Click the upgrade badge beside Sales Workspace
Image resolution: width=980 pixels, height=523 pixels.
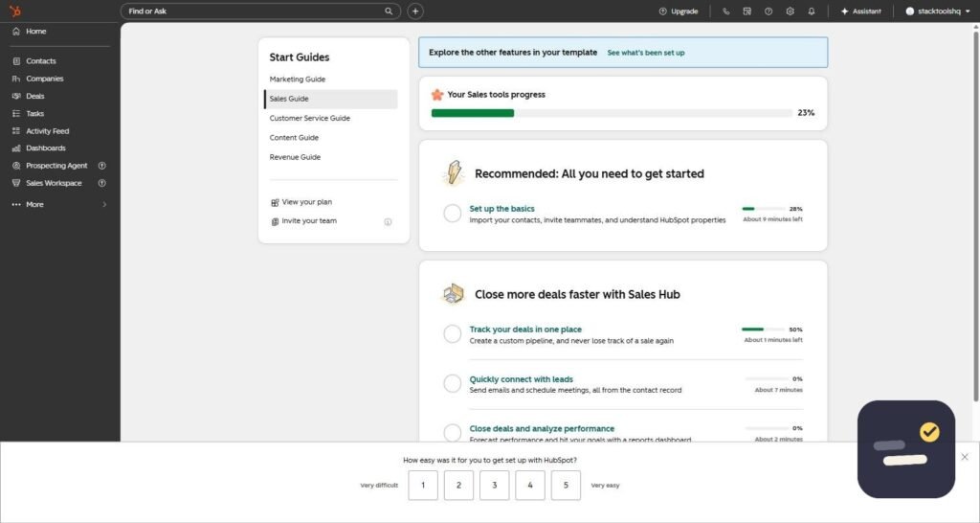pos(101,183)
